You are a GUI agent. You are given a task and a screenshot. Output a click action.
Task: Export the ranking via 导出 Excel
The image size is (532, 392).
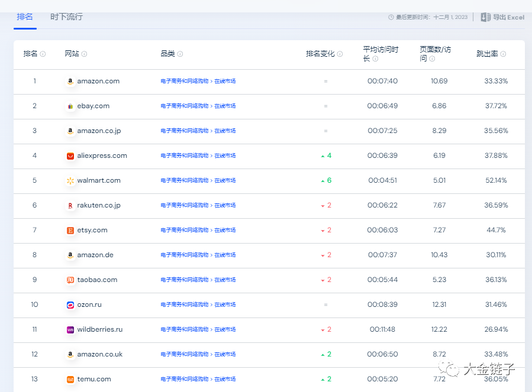502,17
